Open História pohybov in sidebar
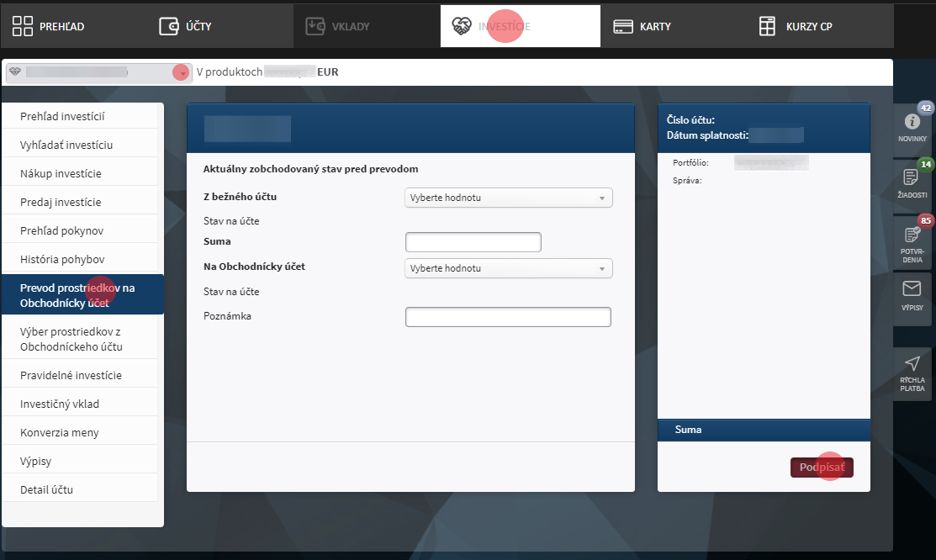 [x=62, y=259]
